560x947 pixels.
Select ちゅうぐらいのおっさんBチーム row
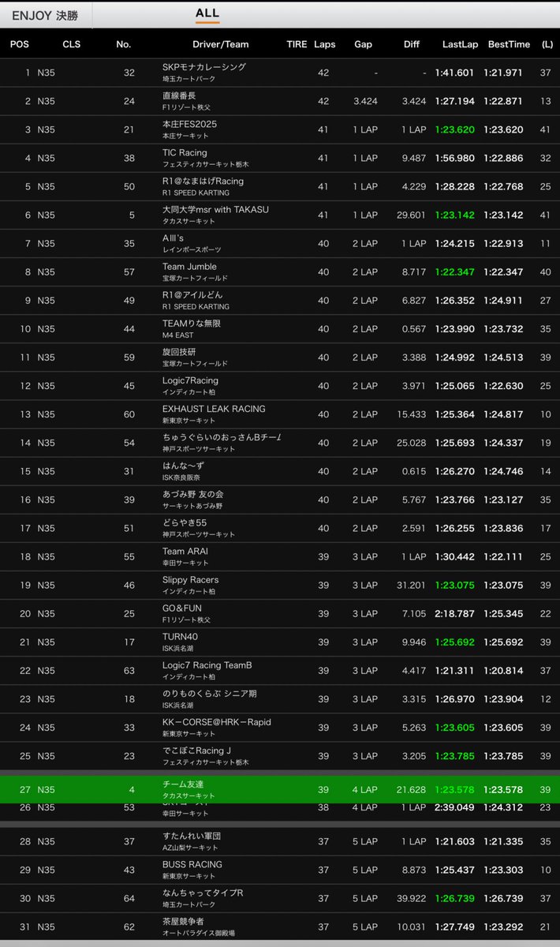(x=280, y=442)
